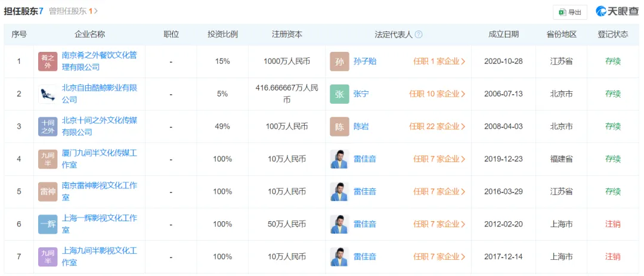Viewport: 644px width, 276px height.
Task: Click the 十间之外 company logo icon
Action: (x=48, y=126)
